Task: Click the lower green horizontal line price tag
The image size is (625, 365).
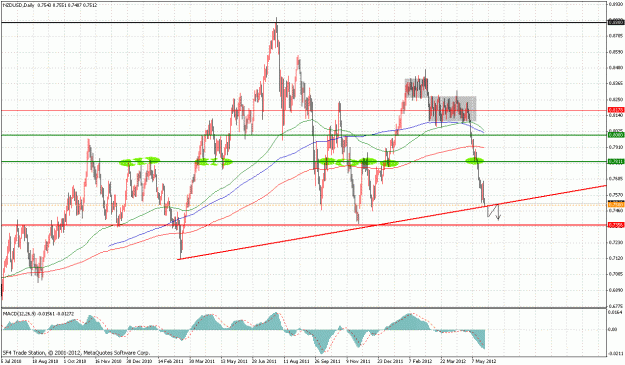Action: point(615,161)
